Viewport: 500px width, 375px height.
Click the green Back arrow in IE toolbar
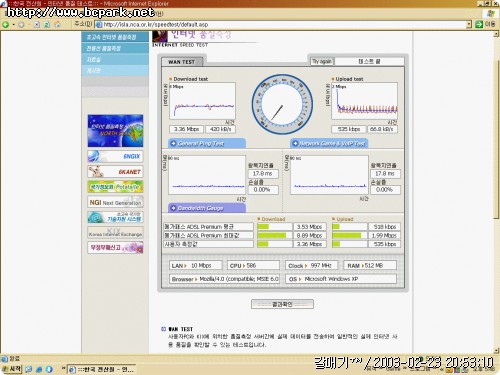[5, 24]
